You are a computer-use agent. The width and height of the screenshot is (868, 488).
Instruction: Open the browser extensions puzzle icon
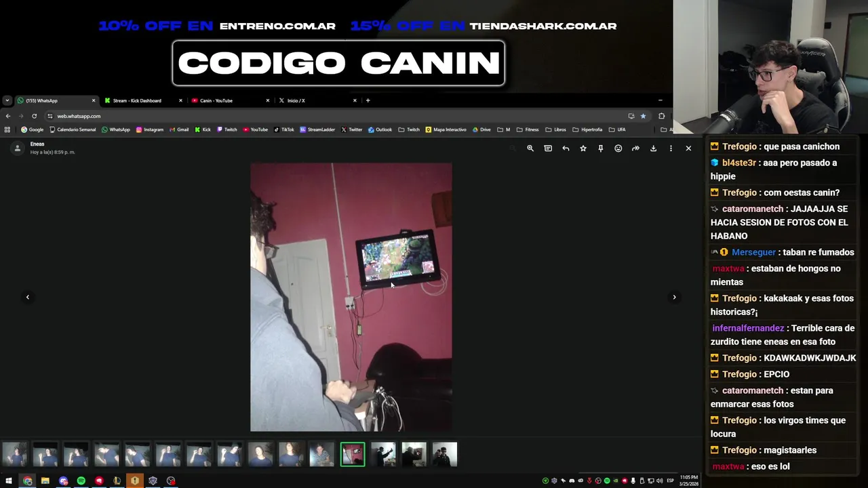[x=662, y=116]
